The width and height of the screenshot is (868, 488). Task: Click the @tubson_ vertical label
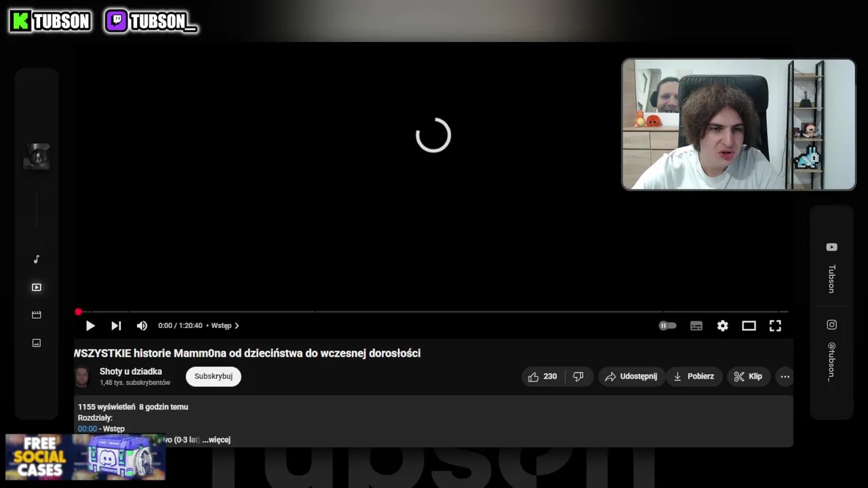831,361
